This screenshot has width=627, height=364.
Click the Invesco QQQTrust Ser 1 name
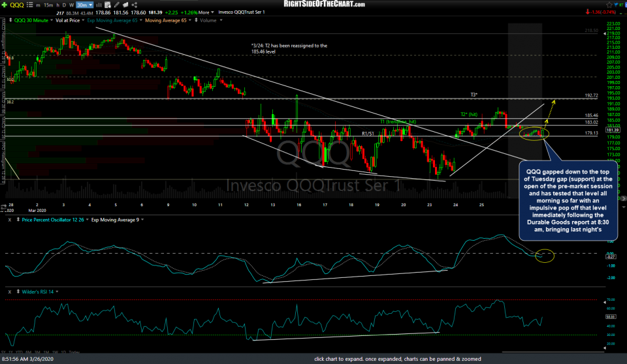(242, 12)
